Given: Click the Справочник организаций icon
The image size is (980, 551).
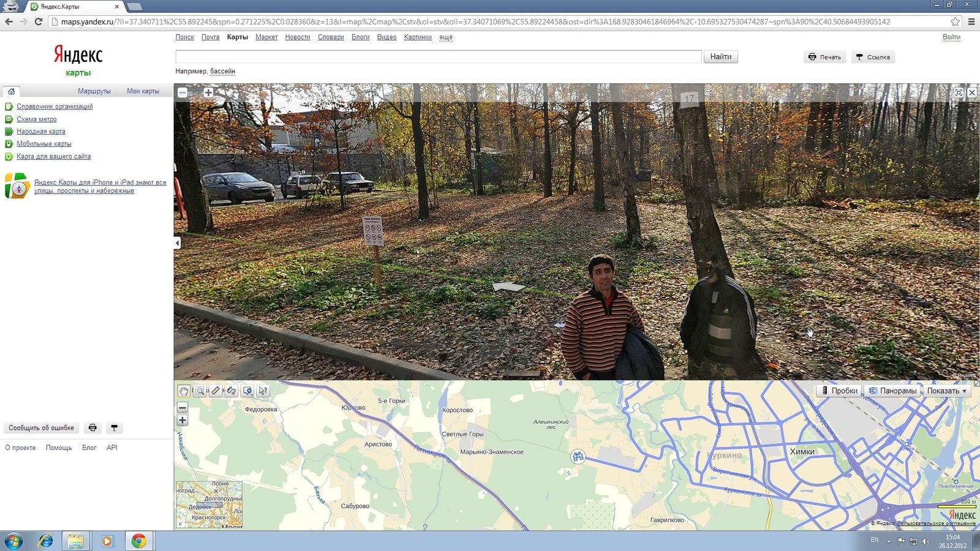Looking at the screenshot, I should [9, 107].
